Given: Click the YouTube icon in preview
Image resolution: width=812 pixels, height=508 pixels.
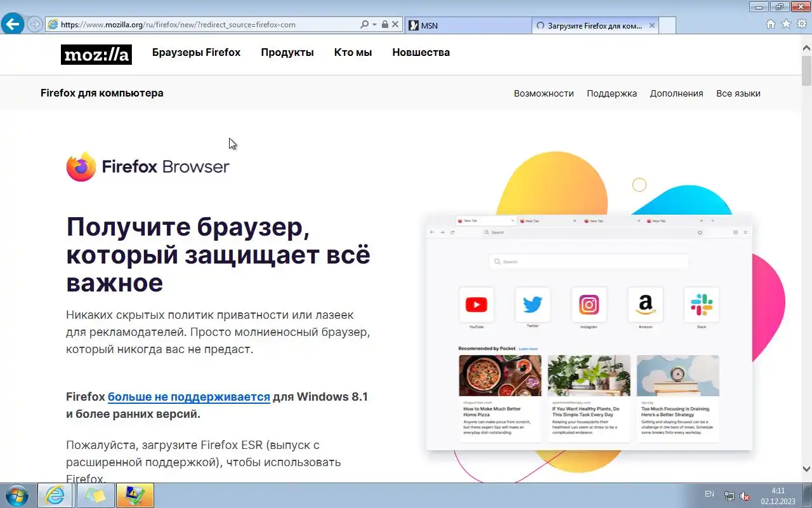Looking at the screenshot, I should 476,305.
